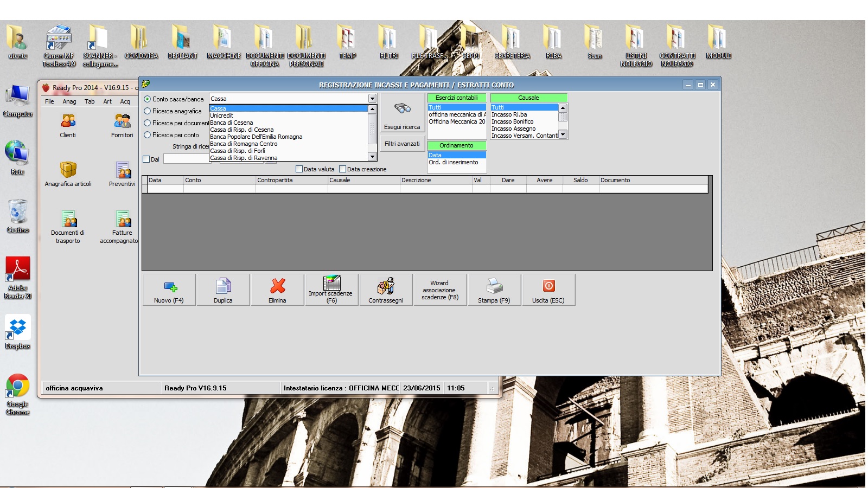
Task: Select highlighted Cassa entry in list
Action: pyautogui.click(x=289, y=108)
